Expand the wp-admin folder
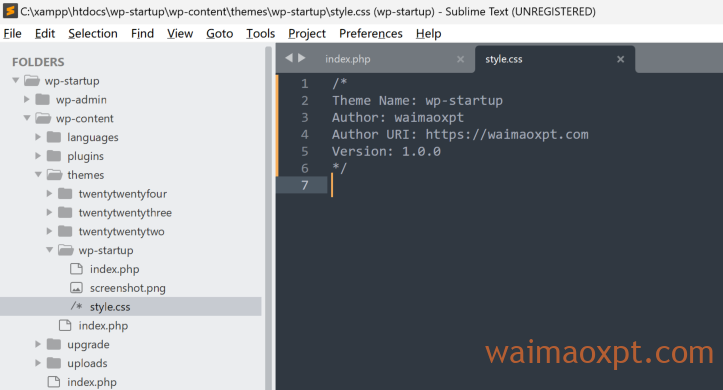The width and height of the screenshot is (723, 390). pyautogui.click(x=27, y=99)
